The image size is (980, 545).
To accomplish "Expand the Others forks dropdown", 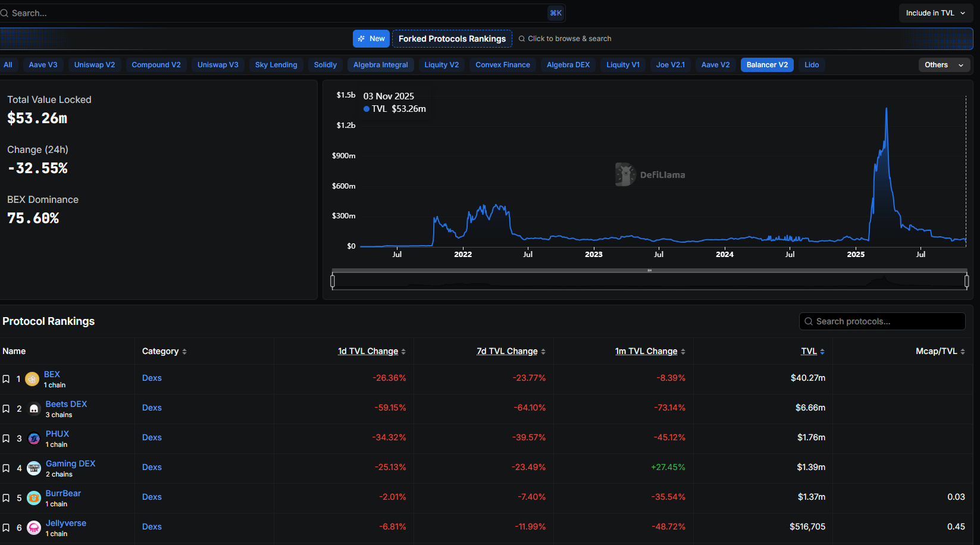I will click(944, 65).
